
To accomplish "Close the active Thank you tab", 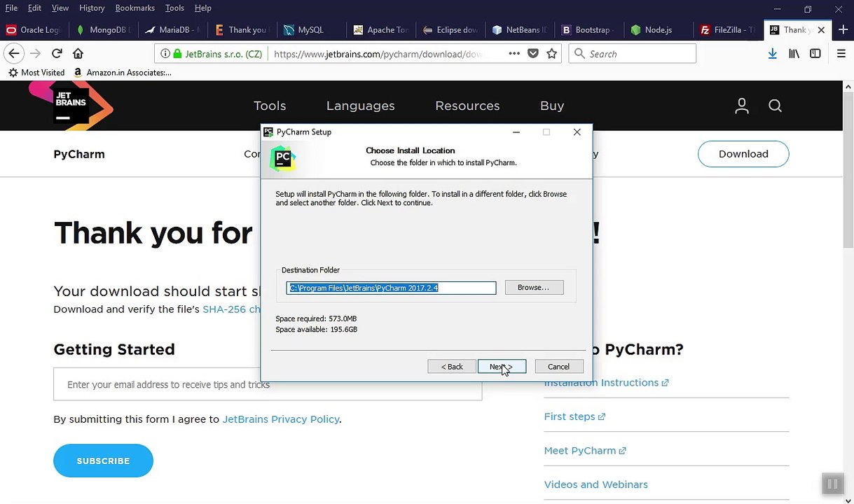I will click(821, 30).
